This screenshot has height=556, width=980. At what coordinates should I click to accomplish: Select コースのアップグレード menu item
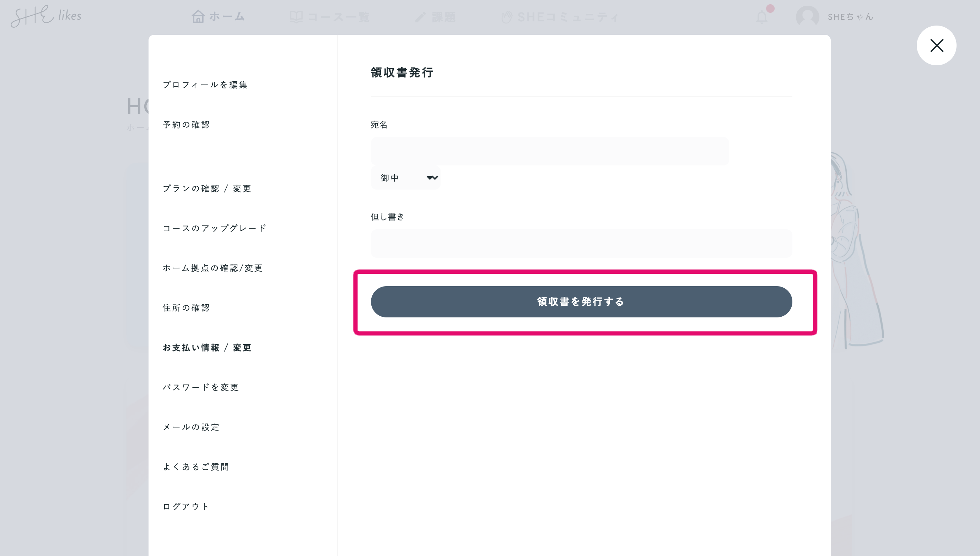click(x=215, y=228)
